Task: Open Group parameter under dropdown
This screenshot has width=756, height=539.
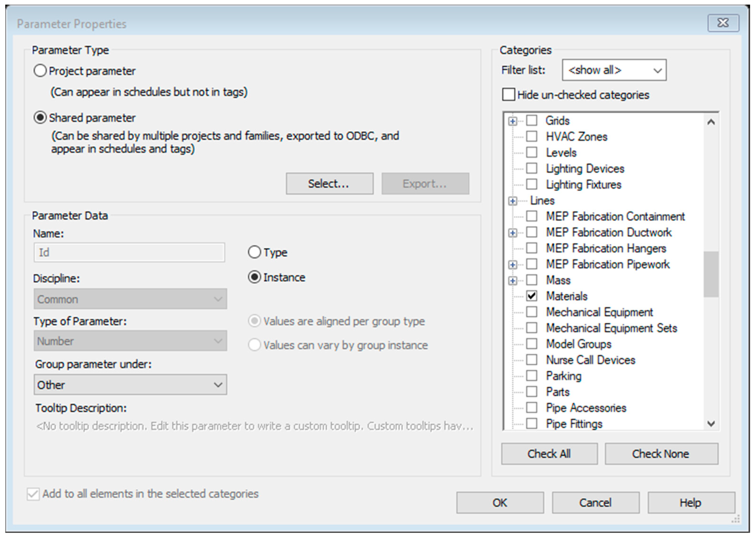Action: point(130,385)
